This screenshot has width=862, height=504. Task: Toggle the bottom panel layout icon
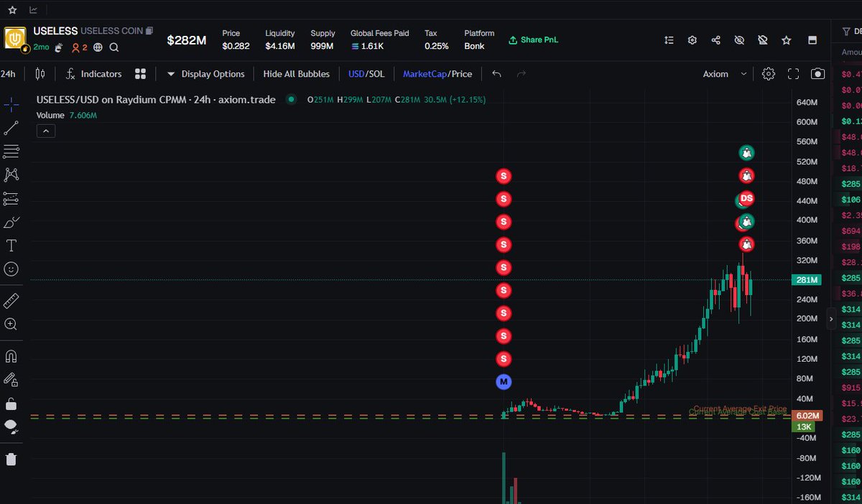click(x=812, y=40)
